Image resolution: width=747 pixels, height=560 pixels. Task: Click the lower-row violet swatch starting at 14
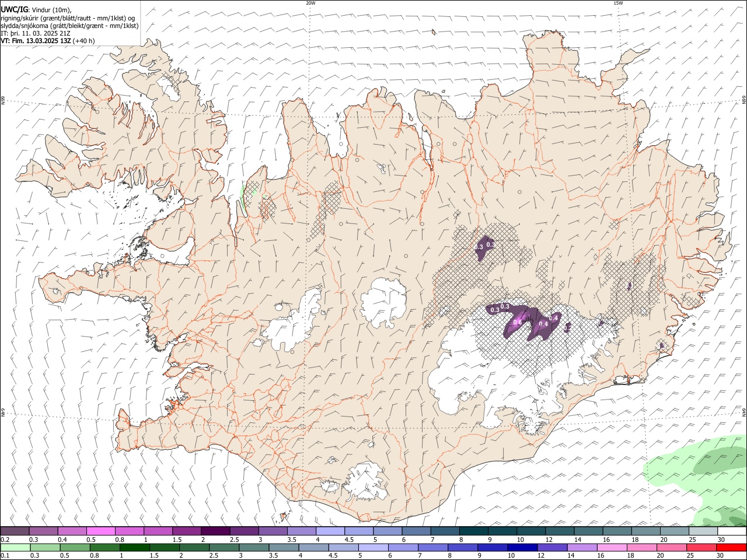coord(581,548)
